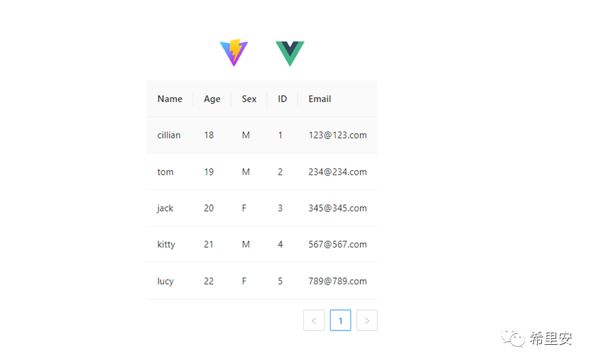
Task: Click the Email column header
Action: [x=319, y=99]
